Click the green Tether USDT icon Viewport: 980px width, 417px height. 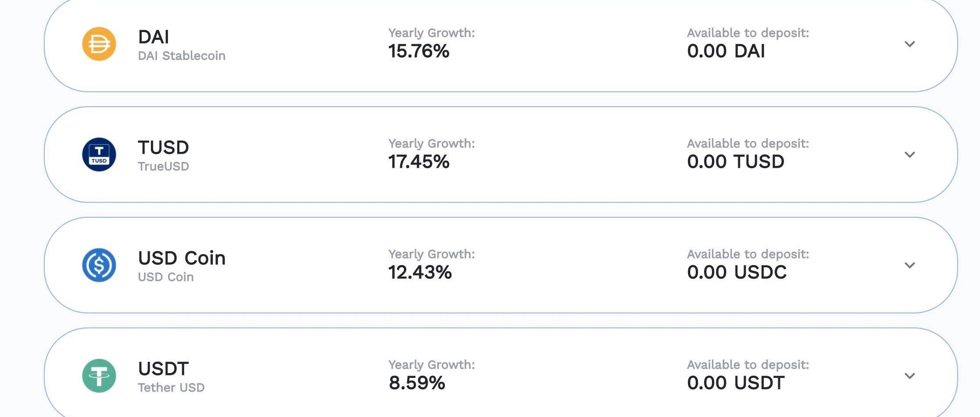99,376
